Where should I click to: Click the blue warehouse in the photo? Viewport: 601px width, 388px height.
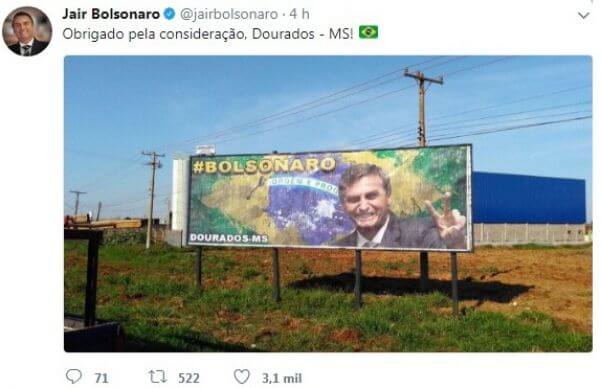click(x=529, y=198)
